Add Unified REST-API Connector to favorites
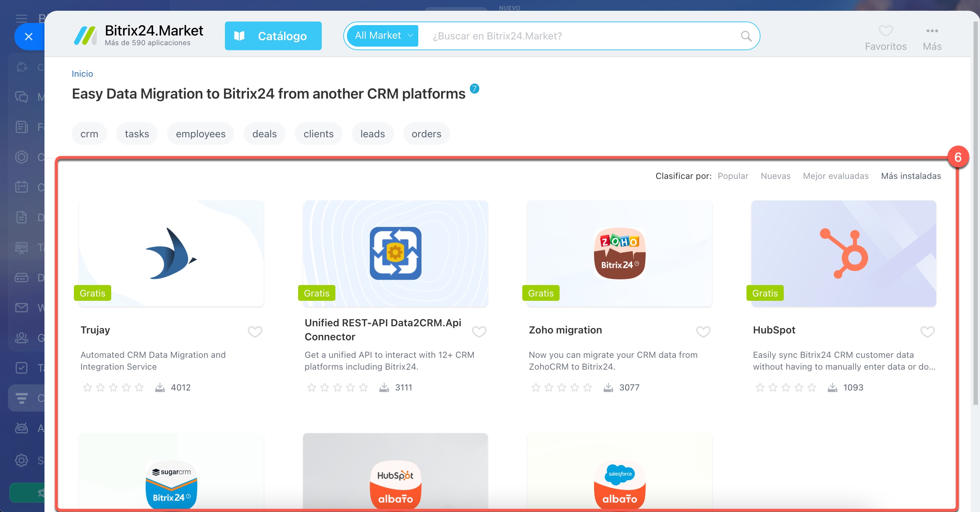The width and height of the screenshot is (980, 512). click(x=479, y=332)
